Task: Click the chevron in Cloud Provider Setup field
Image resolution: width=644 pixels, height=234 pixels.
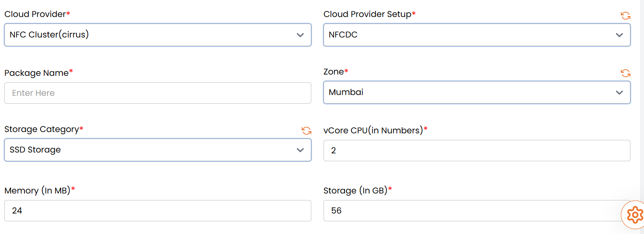Action: [619, 35]
